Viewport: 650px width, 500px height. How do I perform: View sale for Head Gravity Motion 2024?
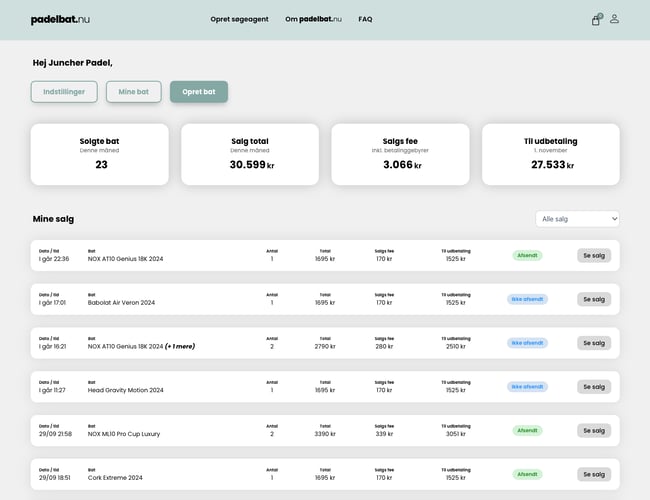click(x=593, y=387)
